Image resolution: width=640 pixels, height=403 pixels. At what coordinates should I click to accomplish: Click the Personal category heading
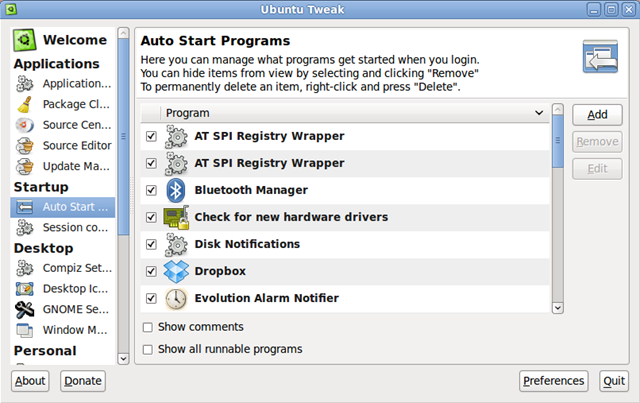45,351
